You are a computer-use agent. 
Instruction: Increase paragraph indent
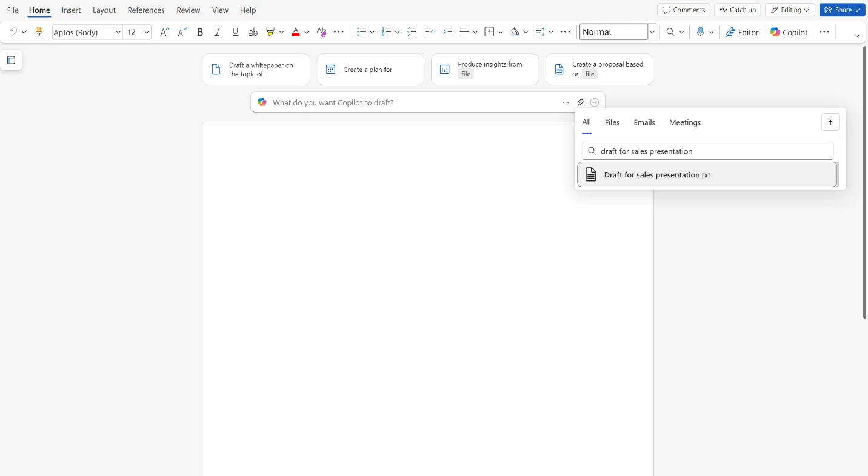pos(447,32)
